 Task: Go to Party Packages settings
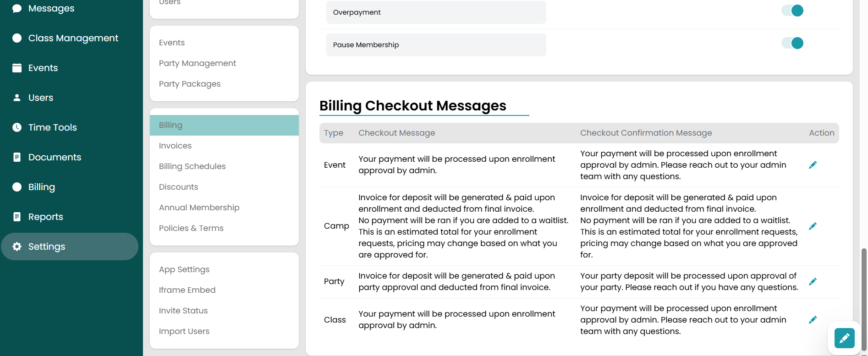(189, 84)
